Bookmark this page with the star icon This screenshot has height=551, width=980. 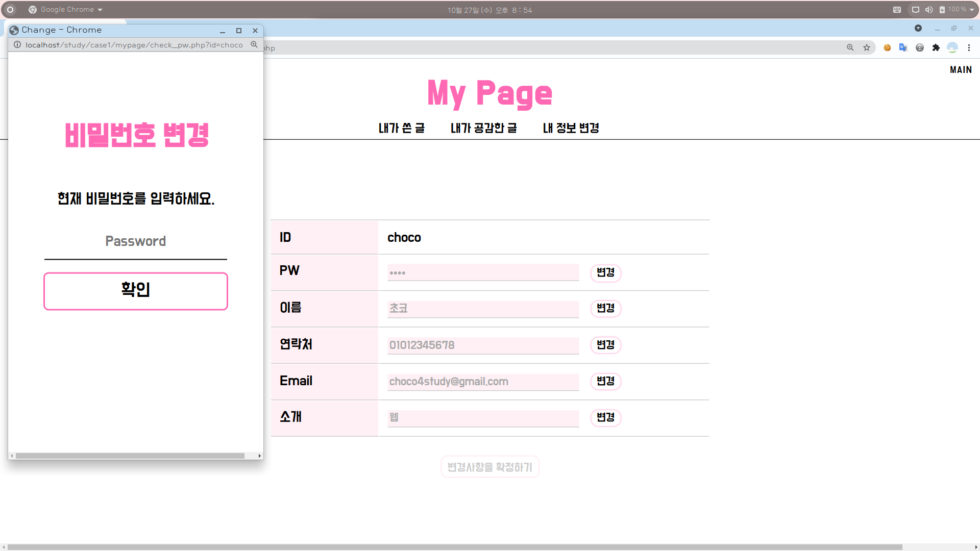pyautogui.click(x=867, y=47)
